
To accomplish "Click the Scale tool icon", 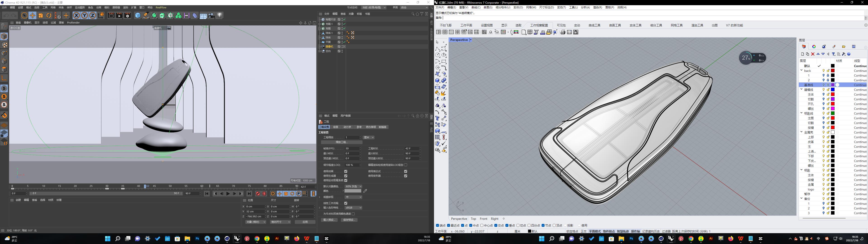I will [41, 16].
